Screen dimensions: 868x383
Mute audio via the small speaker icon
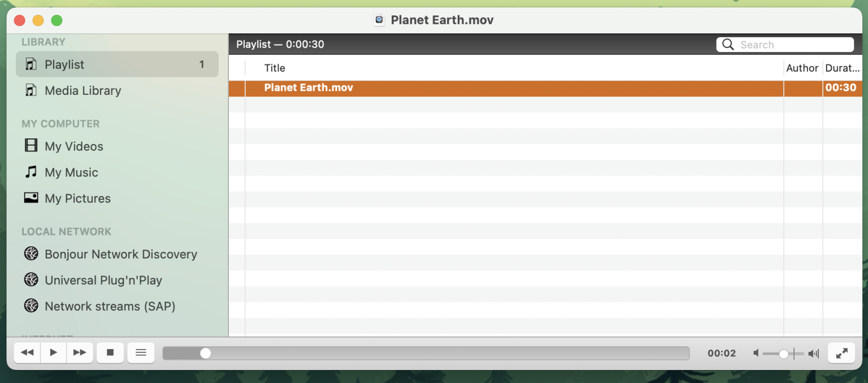(756, 354)
